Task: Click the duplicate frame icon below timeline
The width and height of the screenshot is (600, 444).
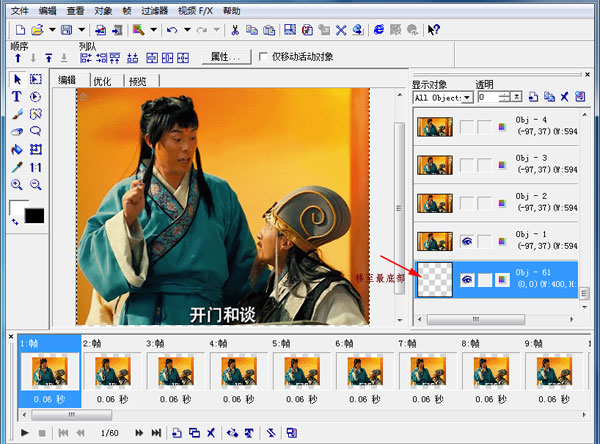Action: [194, 433]
